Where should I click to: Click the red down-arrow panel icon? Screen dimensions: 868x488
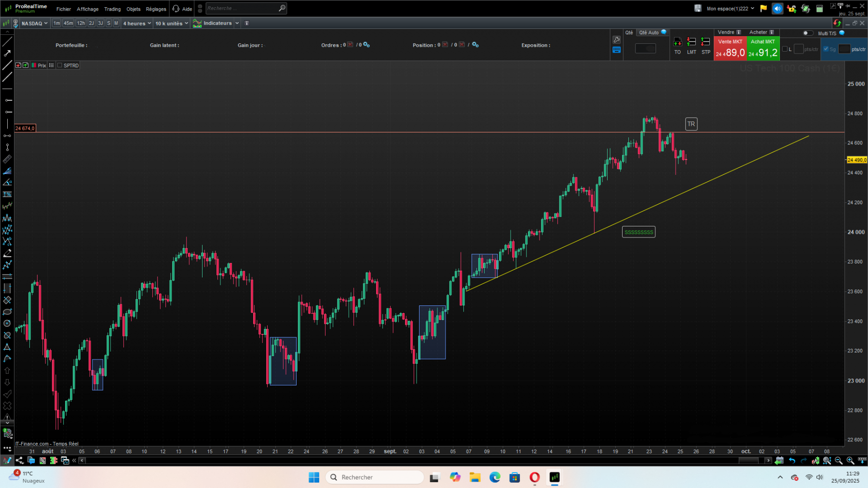(18, 66)
